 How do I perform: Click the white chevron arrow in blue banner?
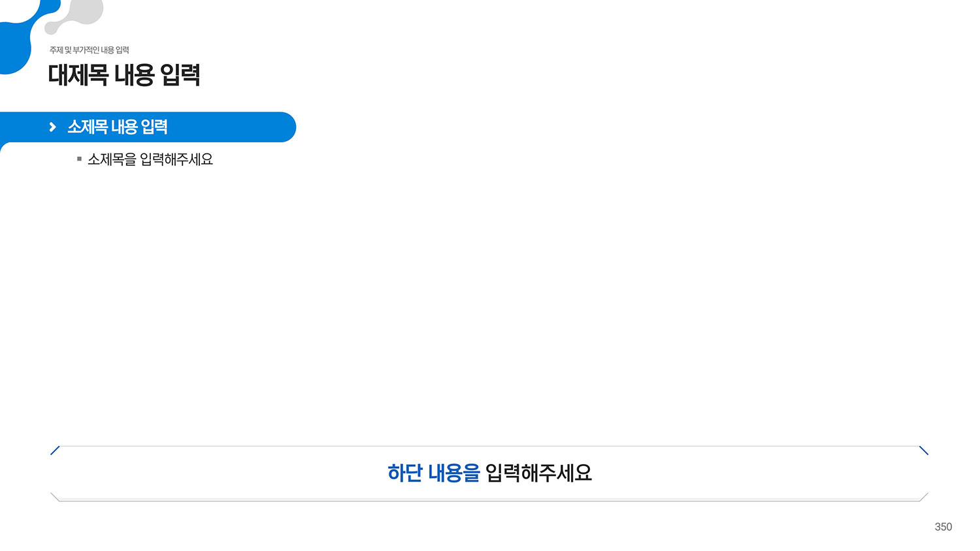point(52,127)
